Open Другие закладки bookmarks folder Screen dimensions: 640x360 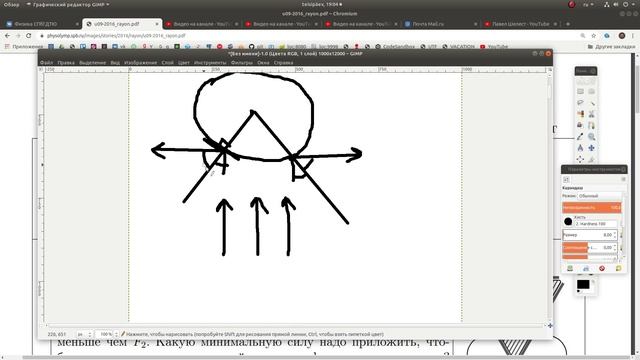coord(611,47)
